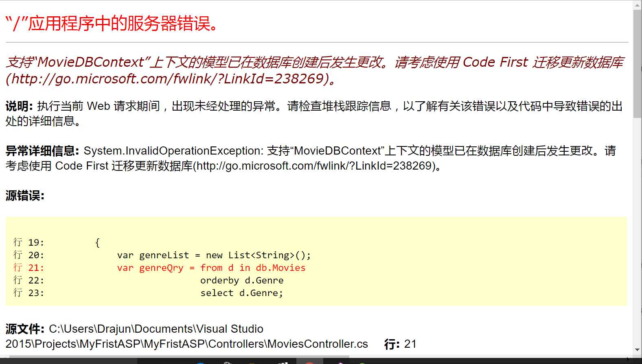Click the vertical scrollbar thumb

(637, 63)
